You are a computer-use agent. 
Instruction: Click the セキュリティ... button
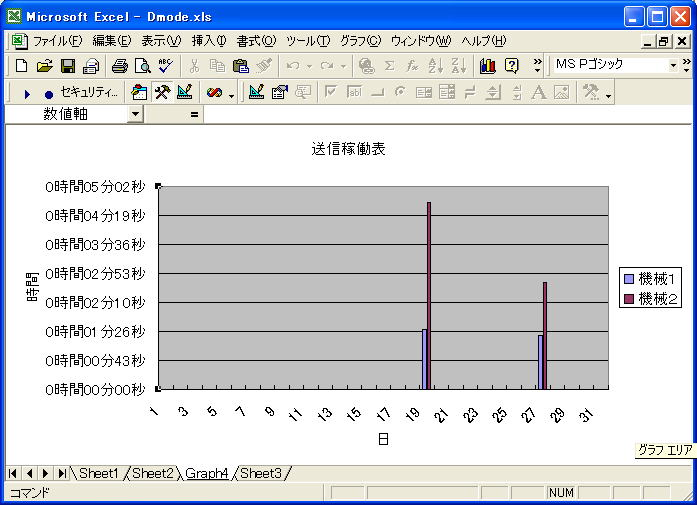coord(89,92)
